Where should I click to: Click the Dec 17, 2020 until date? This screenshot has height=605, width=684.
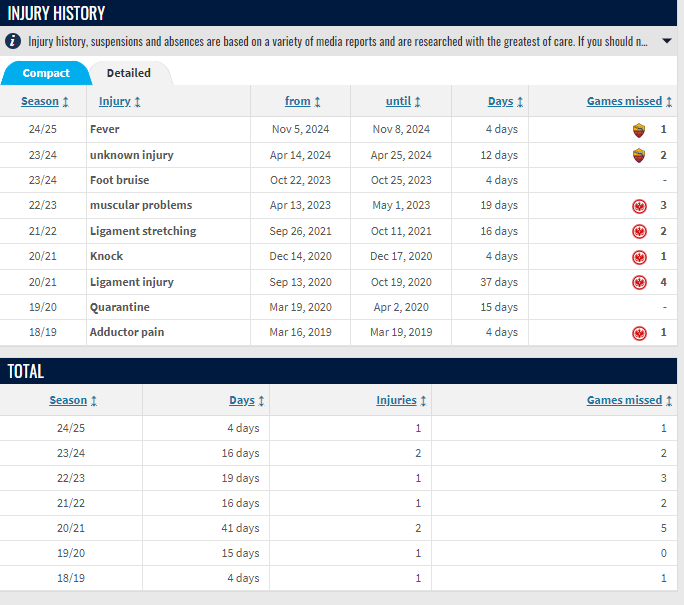click(401, 256)
